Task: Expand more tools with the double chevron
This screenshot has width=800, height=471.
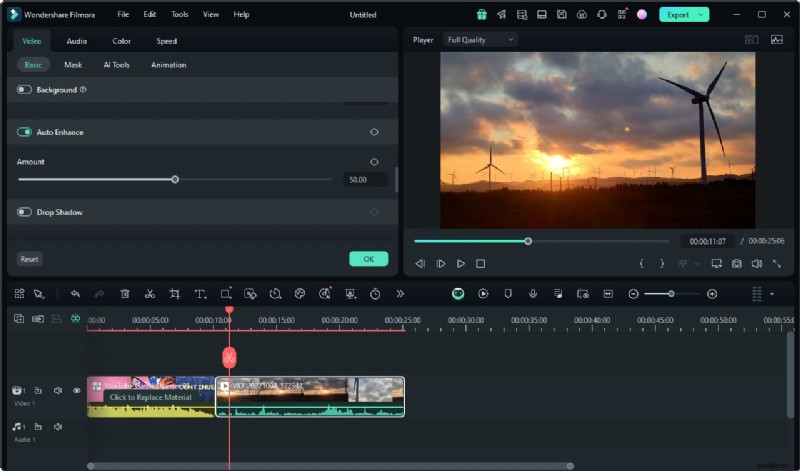Action: coord(400,294)
